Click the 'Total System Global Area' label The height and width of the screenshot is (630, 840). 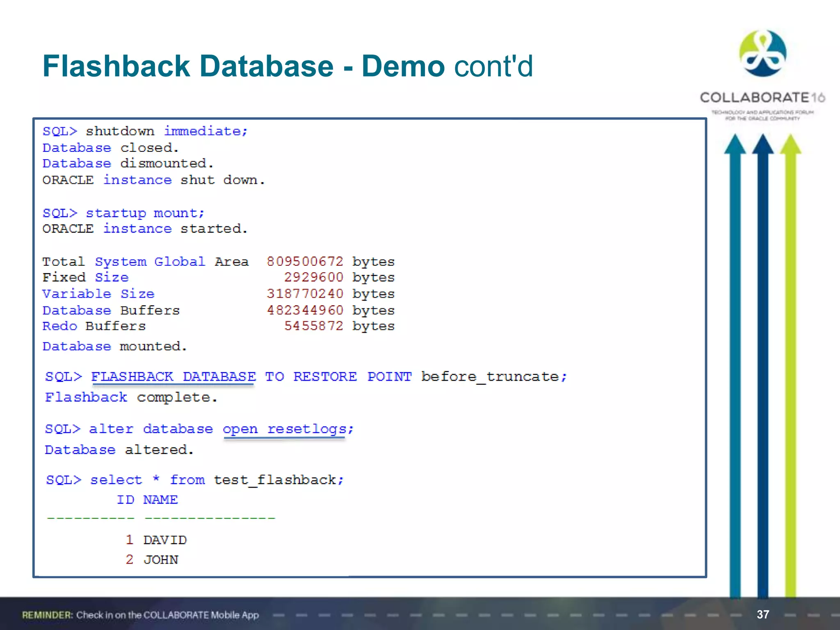146,262
